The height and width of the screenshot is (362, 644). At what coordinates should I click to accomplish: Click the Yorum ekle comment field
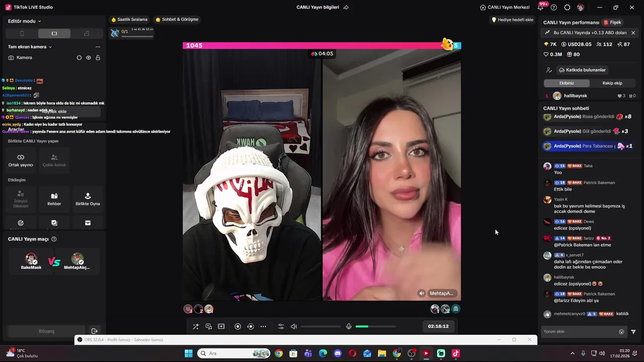click(579, 332)
